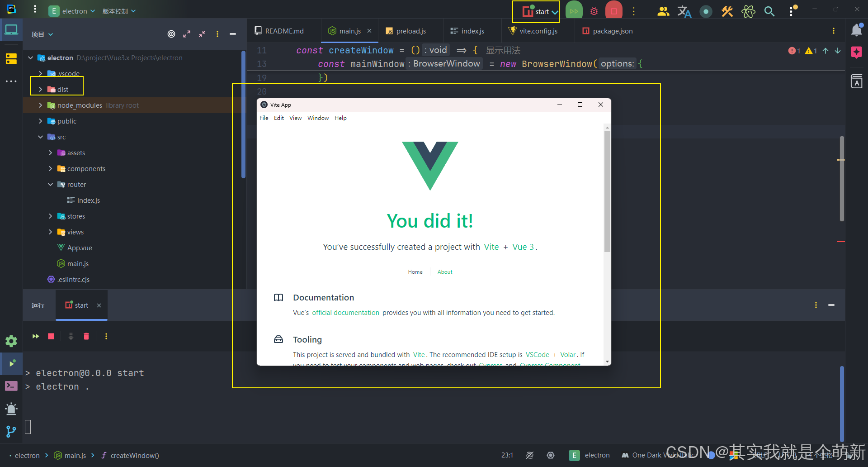The width and height of the screenshot is (868, 467).
Task: Expand the views folder
Action: click(x=50, y=232)
